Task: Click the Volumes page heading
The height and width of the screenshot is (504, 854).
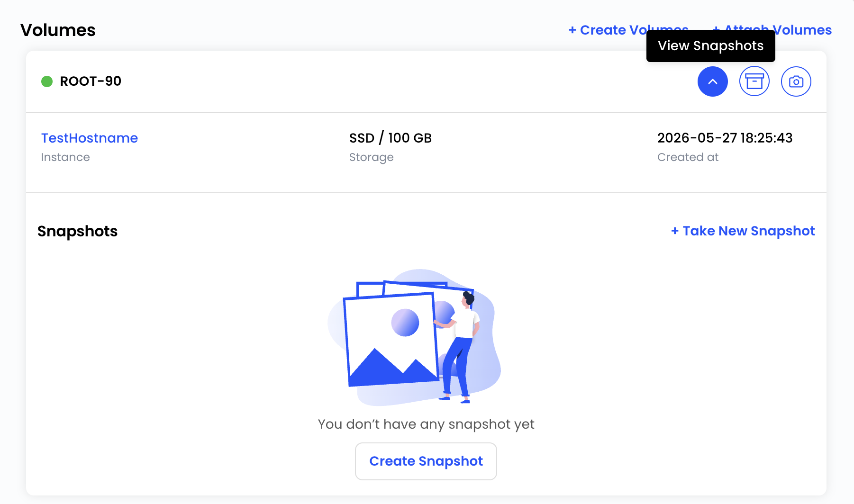Action: pos(58,30)
